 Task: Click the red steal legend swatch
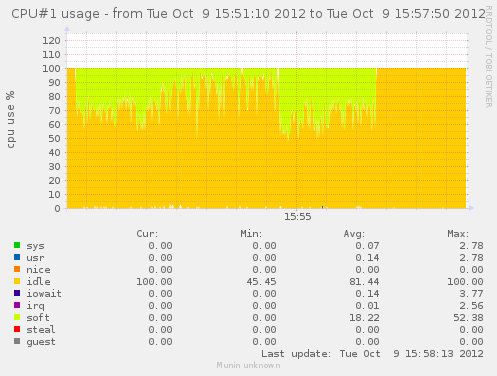coord(17,329)
